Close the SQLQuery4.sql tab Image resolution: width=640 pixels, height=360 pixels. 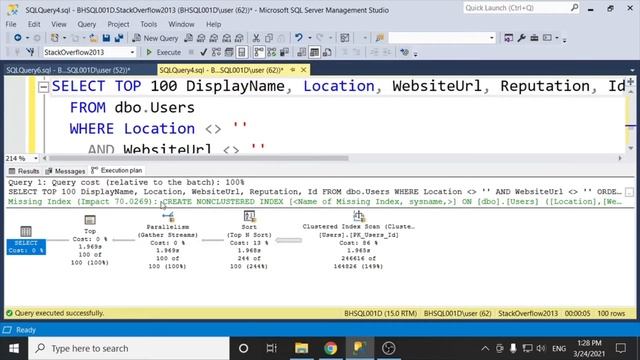[x=304, y=70]
